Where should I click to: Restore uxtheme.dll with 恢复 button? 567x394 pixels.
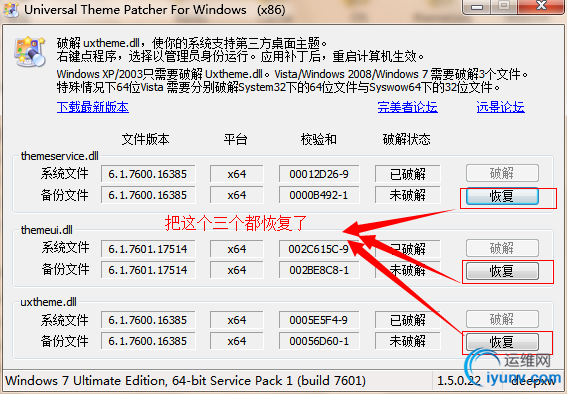pos(502,342)
